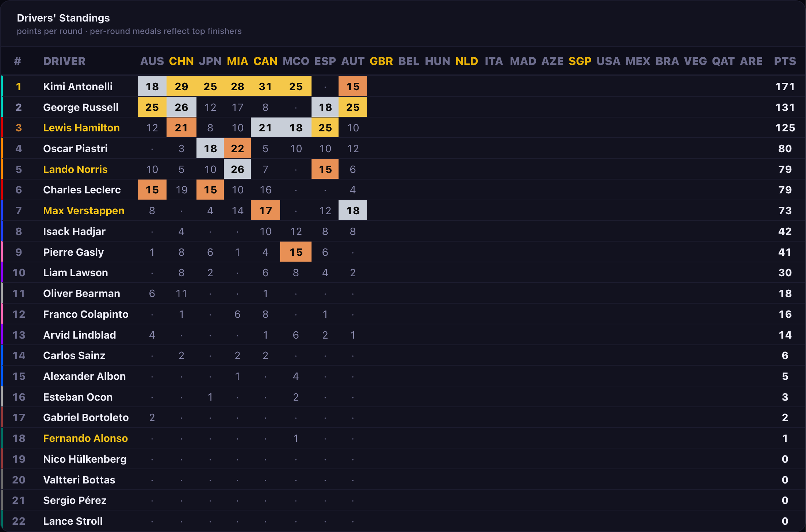The height and width of the screenshot is (532, 806).
Task: Open Fernando Alonso's driver name
Action: [85, 438]
